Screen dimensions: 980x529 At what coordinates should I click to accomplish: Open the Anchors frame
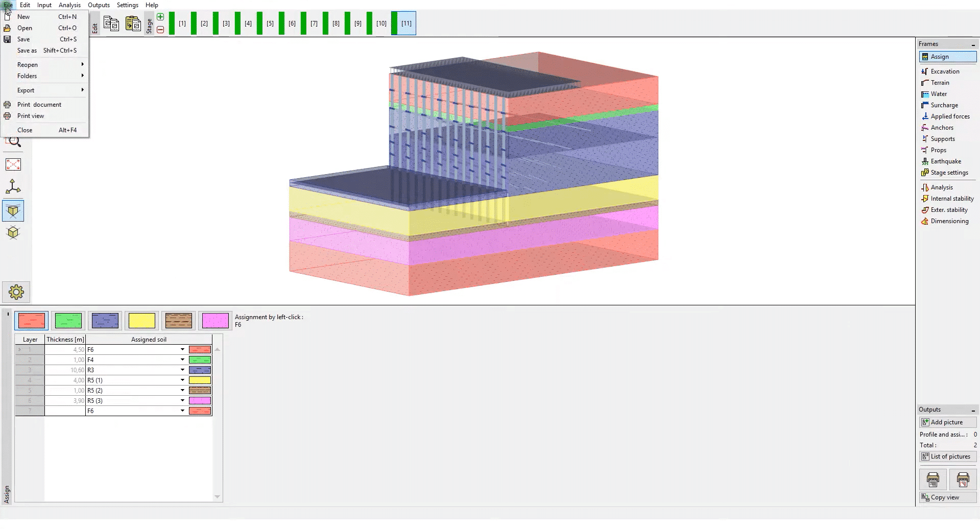(x=942, y=128)
